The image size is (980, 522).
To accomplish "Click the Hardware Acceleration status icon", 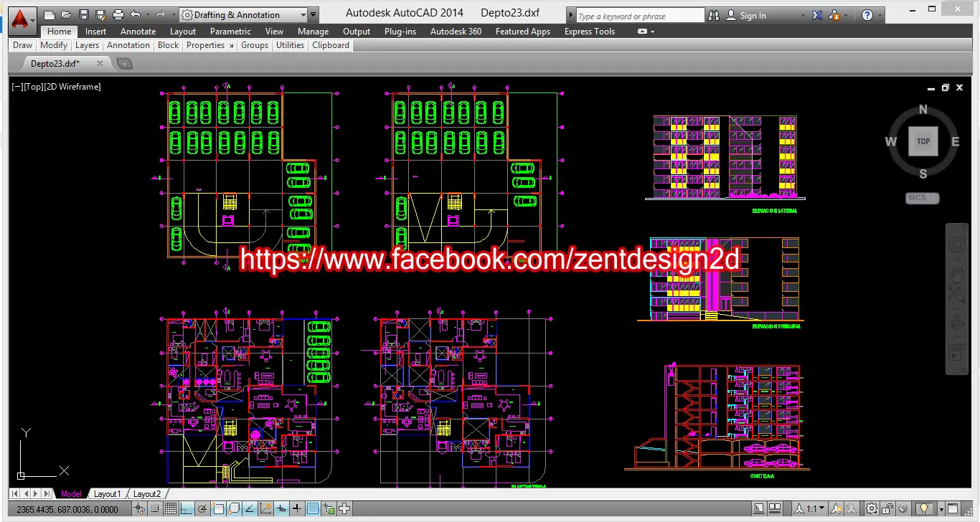I will pos(903,509).
